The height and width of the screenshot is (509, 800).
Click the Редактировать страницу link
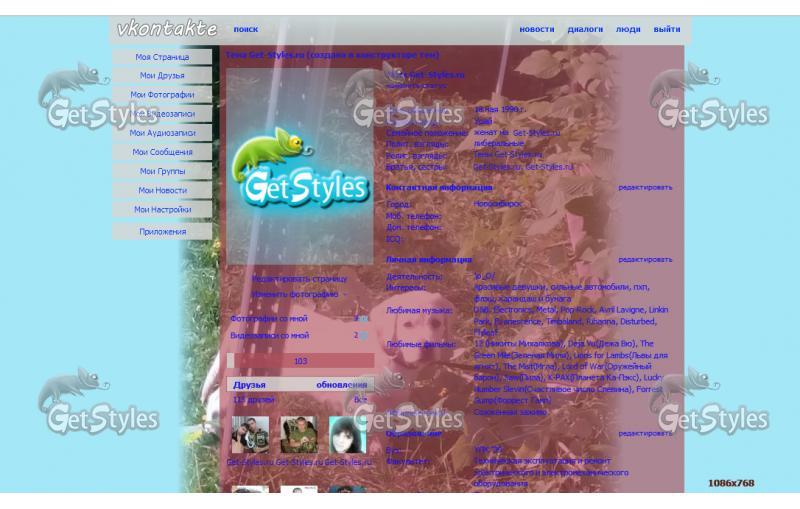click(x=299, y=279)
